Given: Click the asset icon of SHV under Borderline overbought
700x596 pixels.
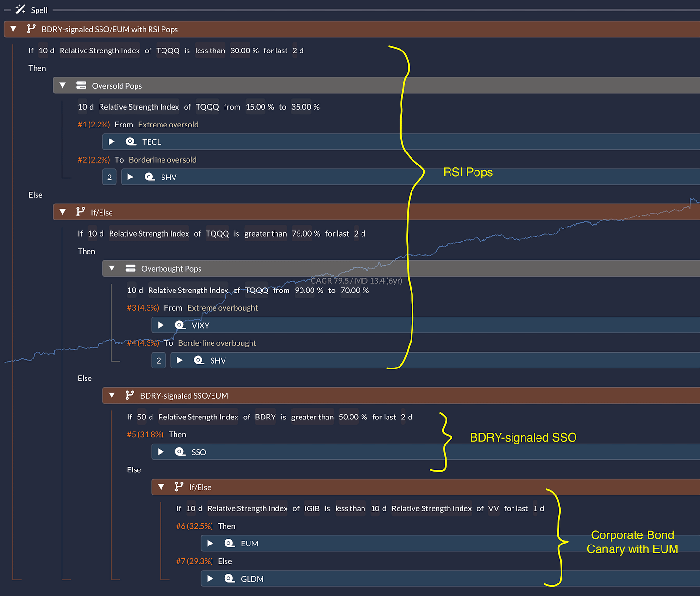Looking at the screenshot, I should point(199,360).
